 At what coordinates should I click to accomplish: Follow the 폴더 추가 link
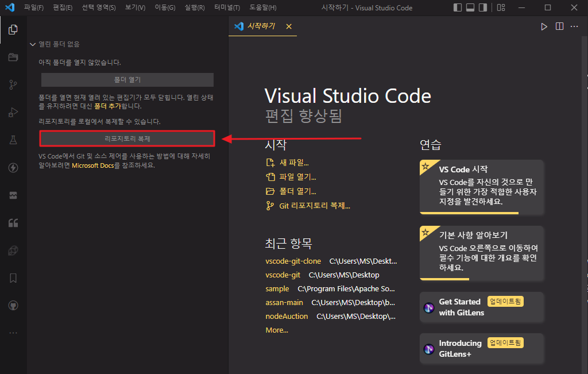point(107,106)
